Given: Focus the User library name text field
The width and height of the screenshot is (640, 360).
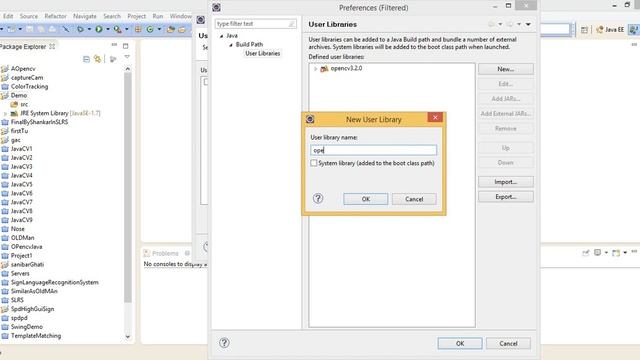Looking at the screenshot, I should [x=373, y=150].
